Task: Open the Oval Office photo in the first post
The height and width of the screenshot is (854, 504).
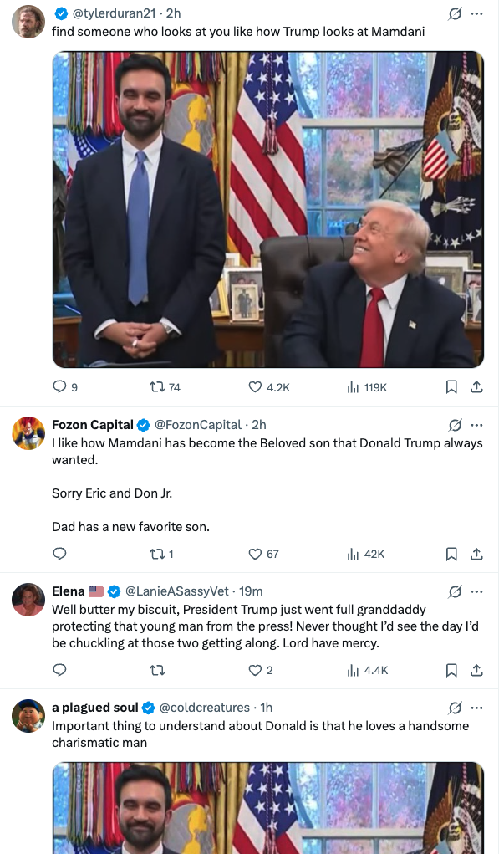Action: [267, 209]
